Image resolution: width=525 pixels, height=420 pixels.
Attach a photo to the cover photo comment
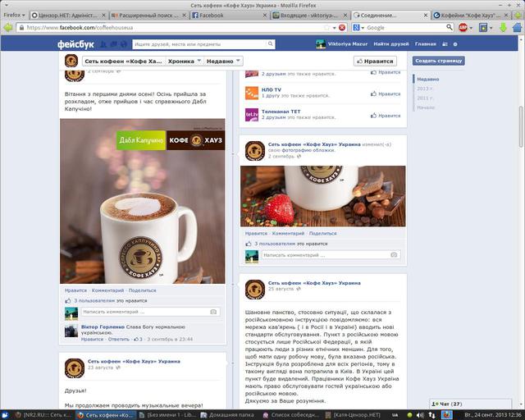pyautogui.click(x=394, y=255)
